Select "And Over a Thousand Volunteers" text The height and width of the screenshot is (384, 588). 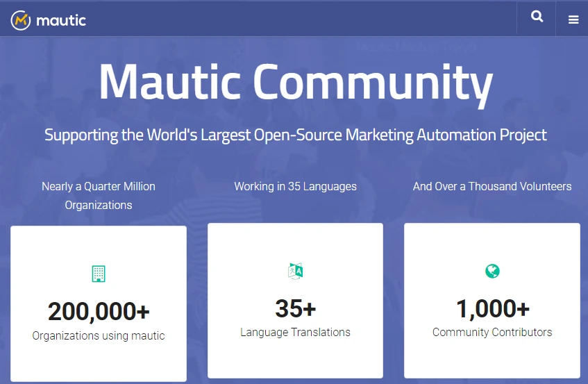[492, 186]
